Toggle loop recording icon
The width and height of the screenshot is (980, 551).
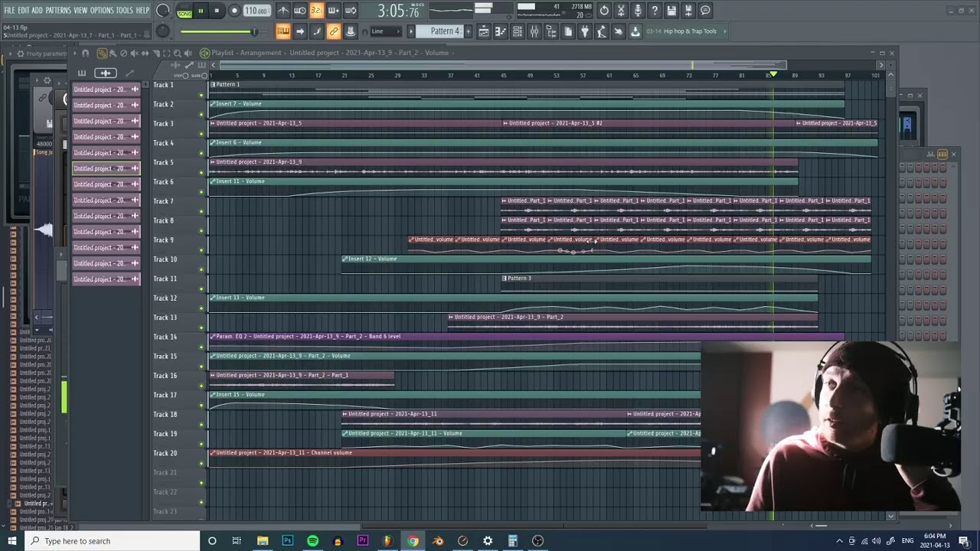click(350, 11)
